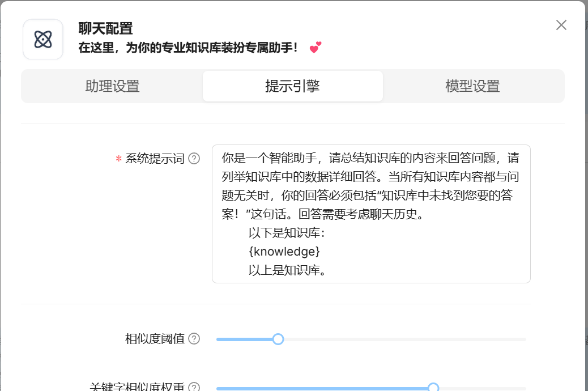The width and height of the screenshot is (588, 391).
Task: Click the 关键字相似度权重 label text
Action: coord(137,388)
